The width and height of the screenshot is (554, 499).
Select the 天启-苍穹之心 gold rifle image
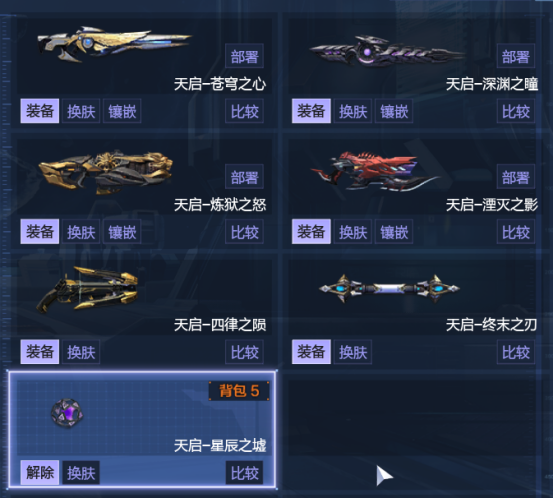point(115,44)
